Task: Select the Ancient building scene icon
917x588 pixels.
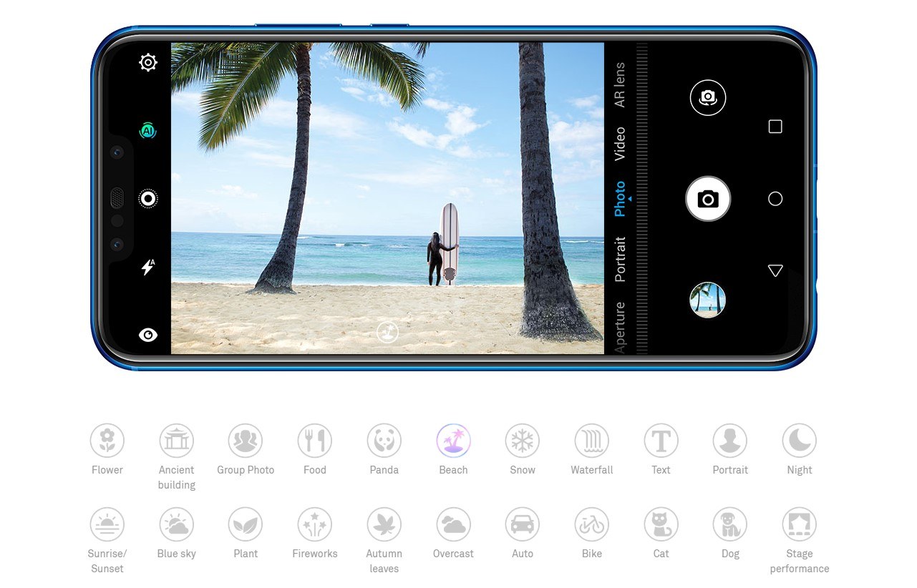Action: (x=177, y=441)
